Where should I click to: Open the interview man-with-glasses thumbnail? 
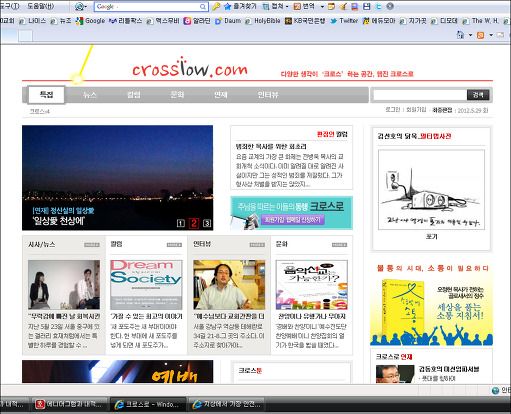coord(229,285)
